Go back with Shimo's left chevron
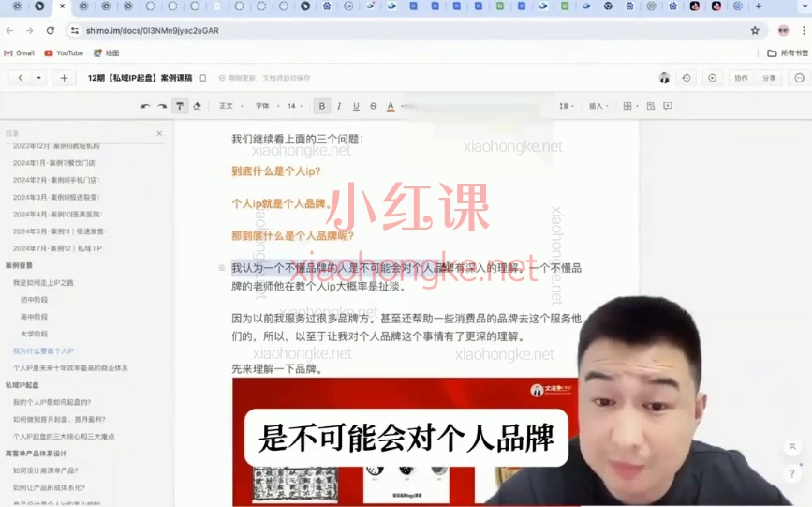Image resolution: width=812 pixels, height=507 pixels. (21, 78)
